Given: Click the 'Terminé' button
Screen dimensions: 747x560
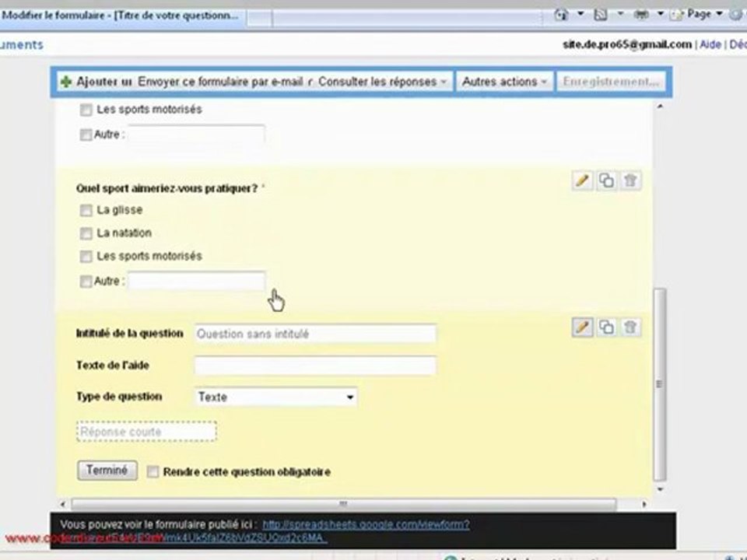Looking at the screenshot, I should pos(107,470).
